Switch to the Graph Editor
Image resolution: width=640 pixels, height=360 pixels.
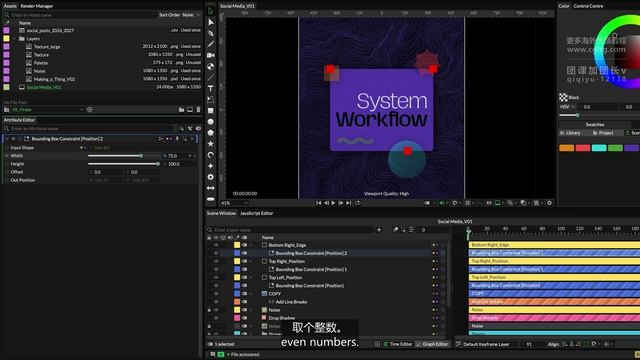click(432, 344)
